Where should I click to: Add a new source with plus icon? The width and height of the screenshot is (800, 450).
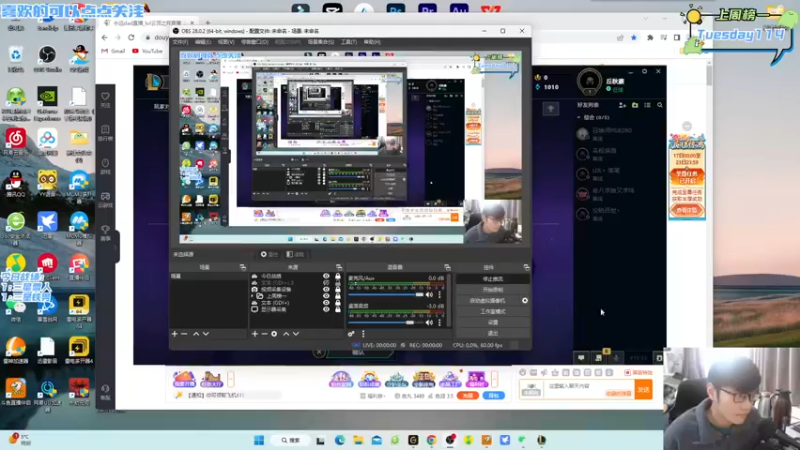tap(255, 334)
